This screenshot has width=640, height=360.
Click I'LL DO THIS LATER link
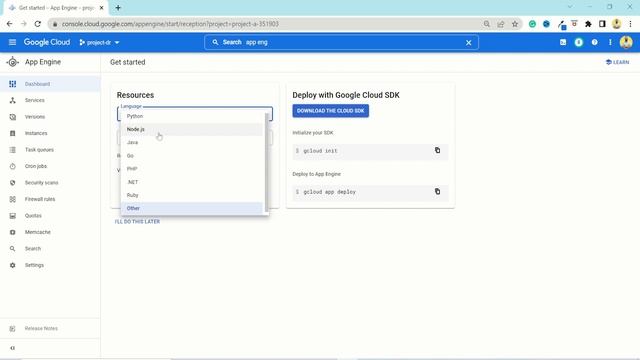pyautogui.click(x=137, y=222)
